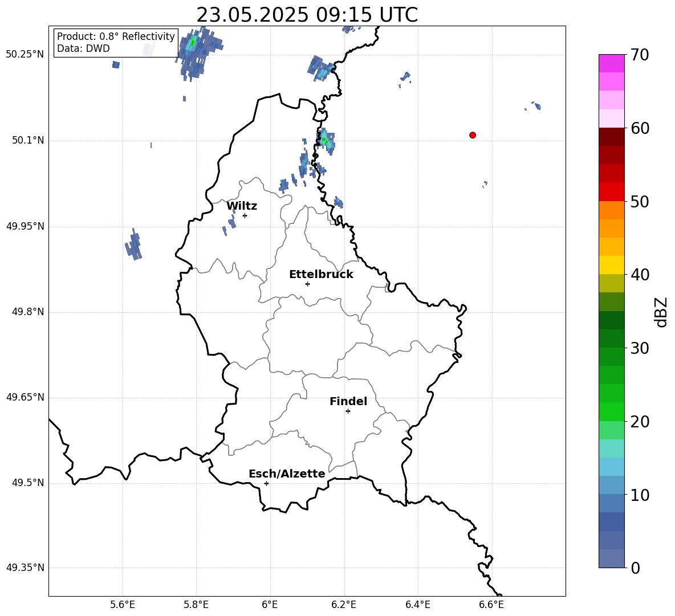Click the 30 colorbar tick label
Screen dimensions: 675x616
640,348
